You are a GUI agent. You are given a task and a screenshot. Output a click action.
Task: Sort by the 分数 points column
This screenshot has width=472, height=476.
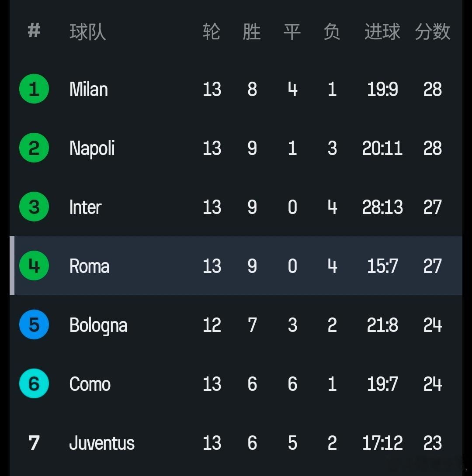[432, 32]
